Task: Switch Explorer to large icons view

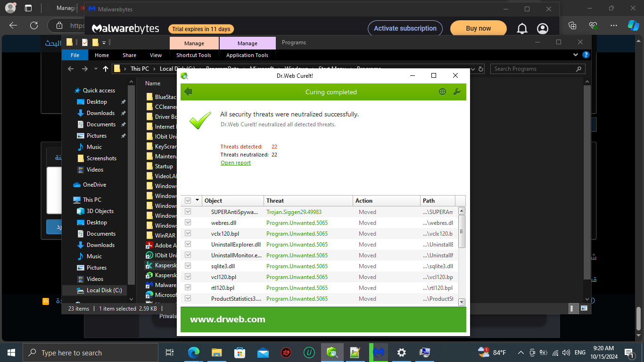Action: 584,308
